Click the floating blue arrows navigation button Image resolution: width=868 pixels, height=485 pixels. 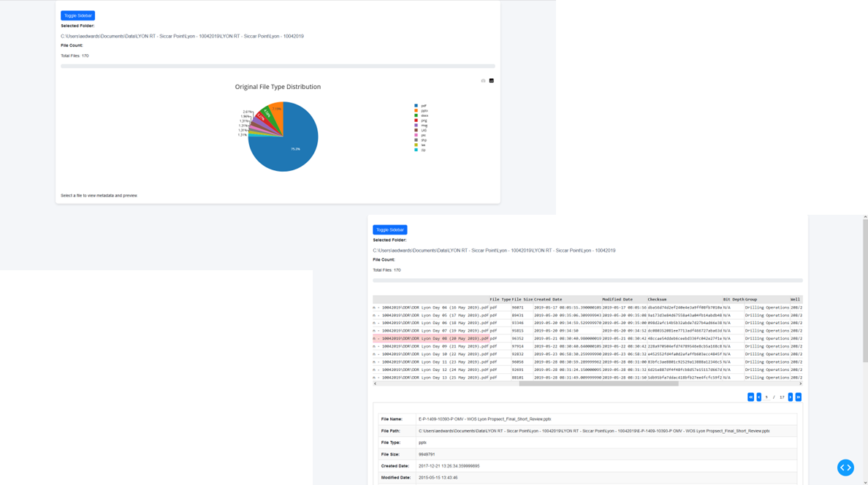coord(845,467)
